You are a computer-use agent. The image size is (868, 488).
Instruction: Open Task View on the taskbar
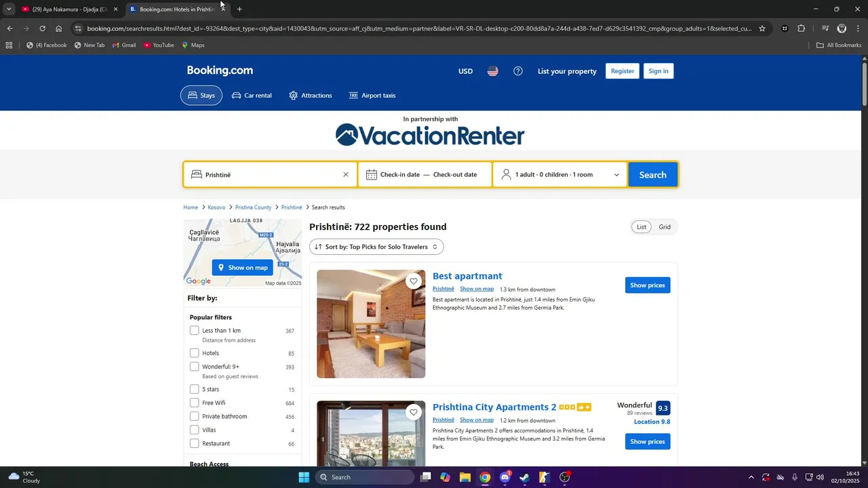click(425, 477)
